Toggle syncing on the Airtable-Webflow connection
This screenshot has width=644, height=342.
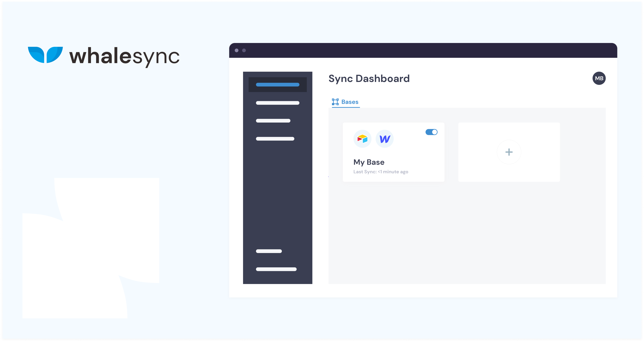pos(431,132)
